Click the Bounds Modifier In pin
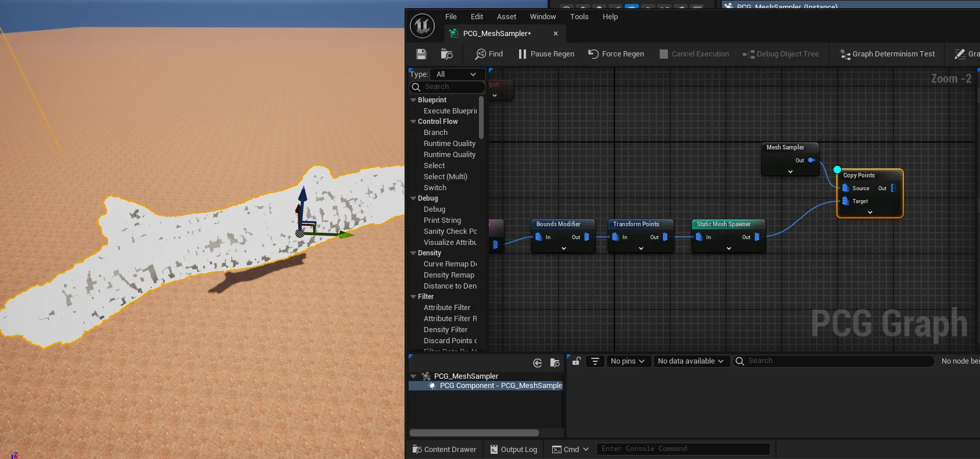The width and height of the screenshot is (980, 459). (x=539, y=237)
